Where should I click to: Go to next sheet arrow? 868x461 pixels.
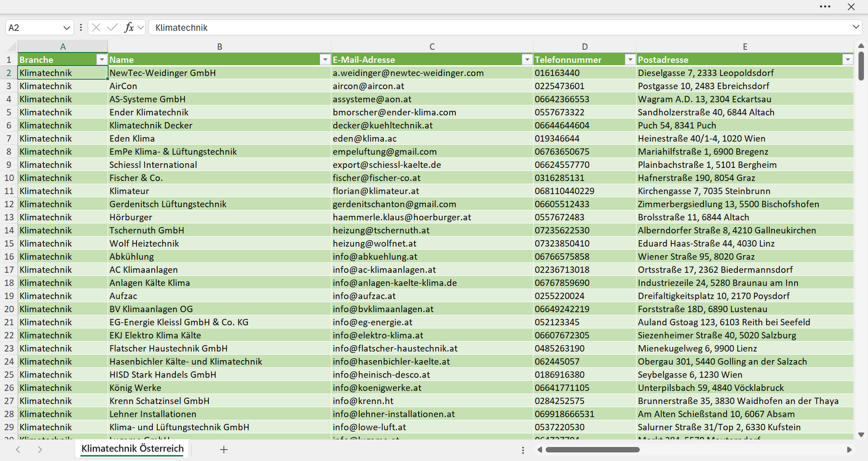40,449
